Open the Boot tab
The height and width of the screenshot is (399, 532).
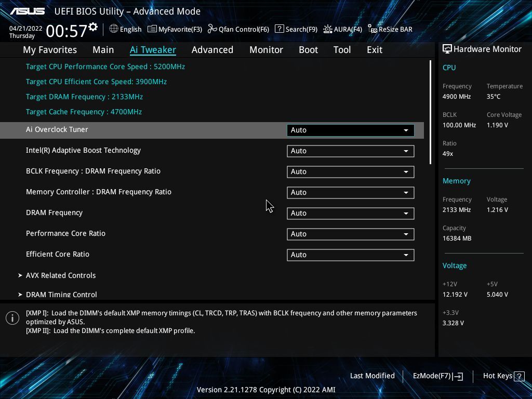[x=308, y=50]
